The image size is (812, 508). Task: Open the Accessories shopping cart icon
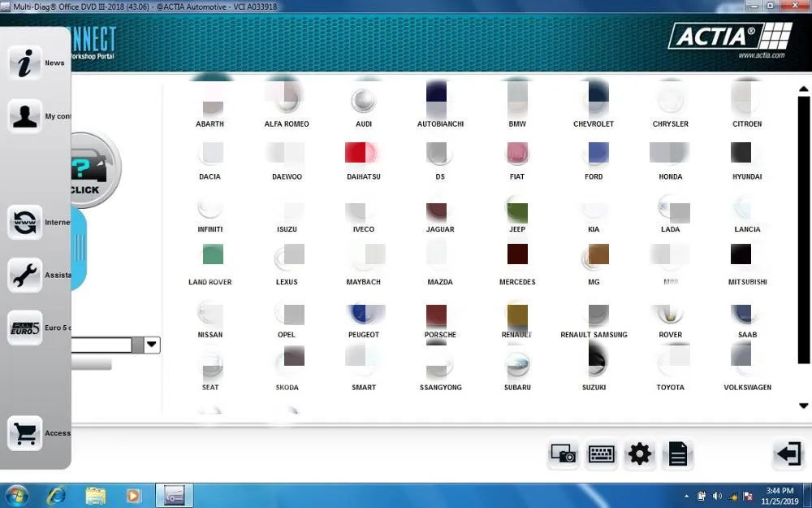click(24, 433)
